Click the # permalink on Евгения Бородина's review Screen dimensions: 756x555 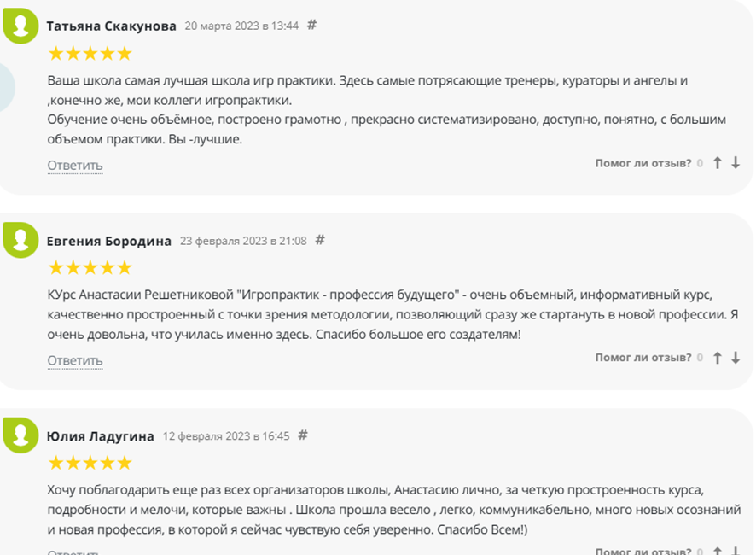click(320, 240)
